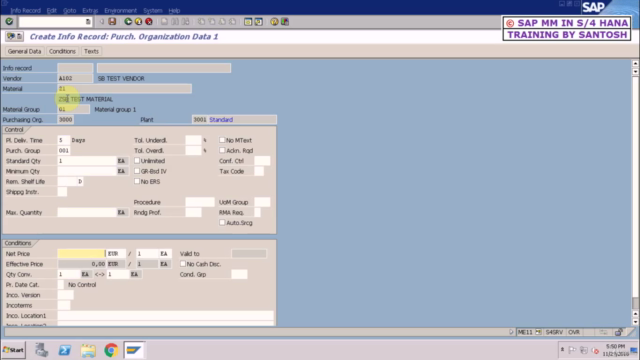This screenshot has height=360, width=640.
Task: Open the Windows Start button
Action: [13, 350]
